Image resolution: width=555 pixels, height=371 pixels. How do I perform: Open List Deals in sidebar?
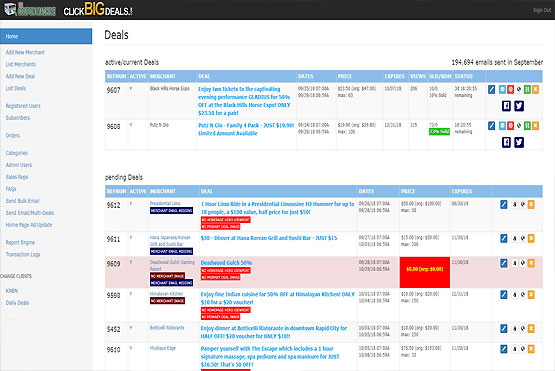click(16, 89)
